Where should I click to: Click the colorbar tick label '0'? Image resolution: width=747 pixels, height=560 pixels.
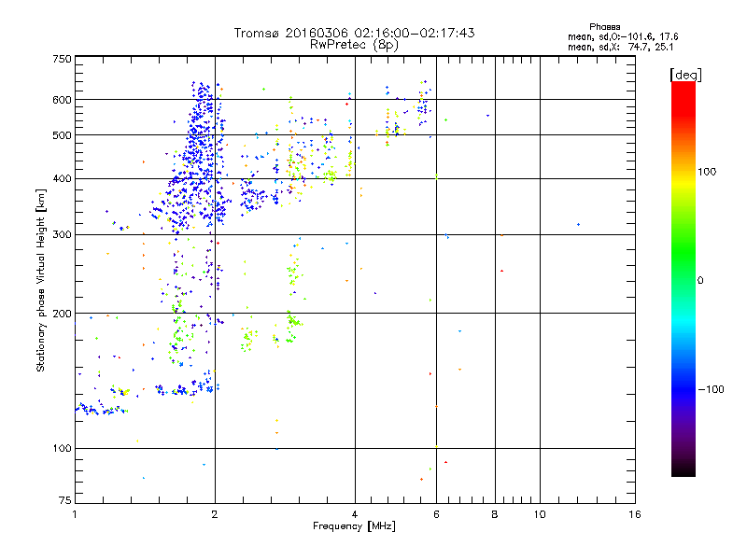tap(699, 280)
